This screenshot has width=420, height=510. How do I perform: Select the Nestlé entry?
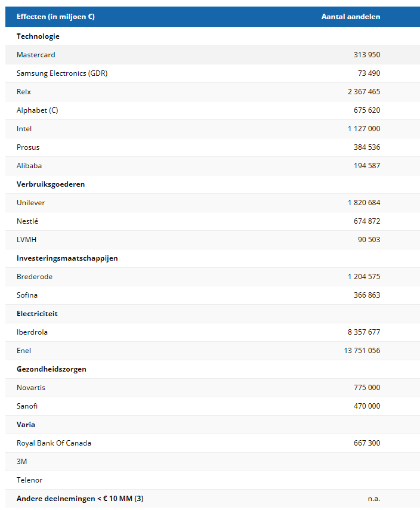click(x=27, y=221)
